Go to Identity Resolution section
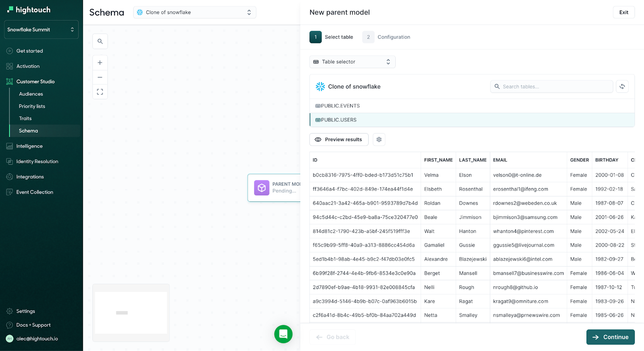This screenshot has width=644, height=351. click(x=37, y=162)
